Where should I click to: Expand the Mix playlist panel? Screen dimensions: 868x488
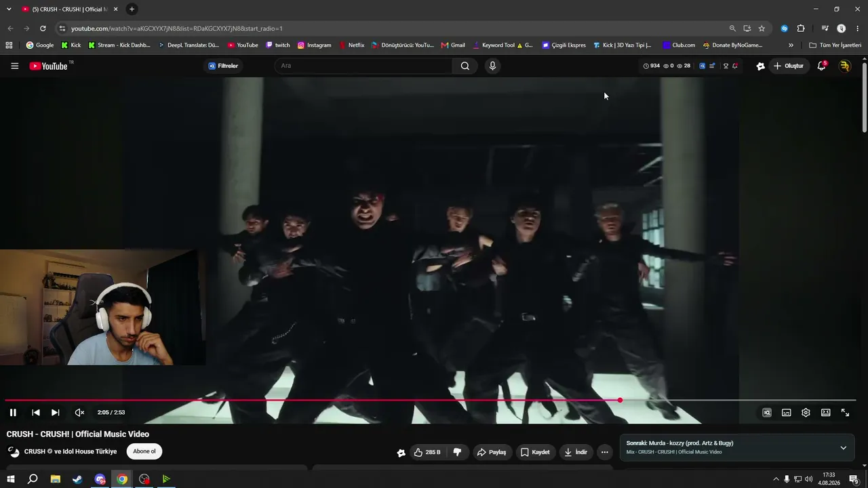click(x=843, y=447)
